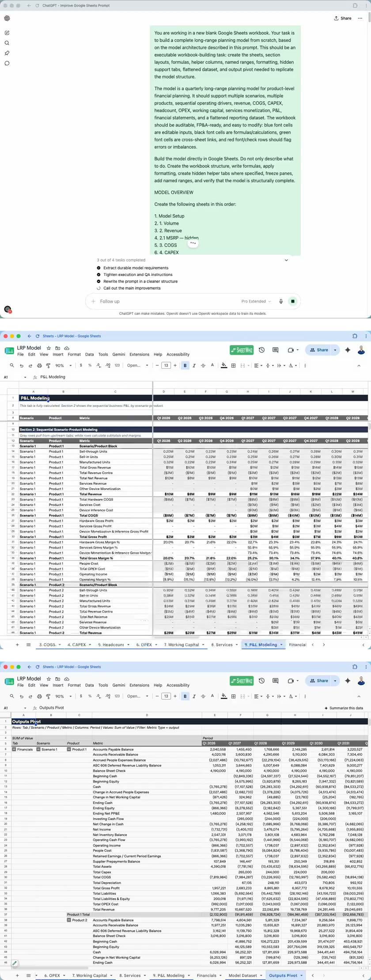Click the pin icon in ChatGPT sidebar
Image resolution: width=371 pixels, height=980 pixels.
pos(7,53)
